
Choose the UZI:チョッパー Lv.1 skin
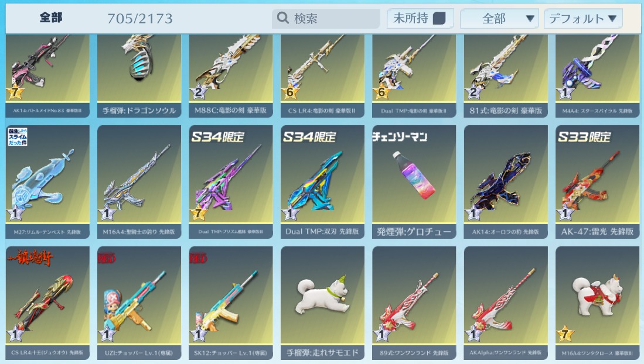point(139,303)
